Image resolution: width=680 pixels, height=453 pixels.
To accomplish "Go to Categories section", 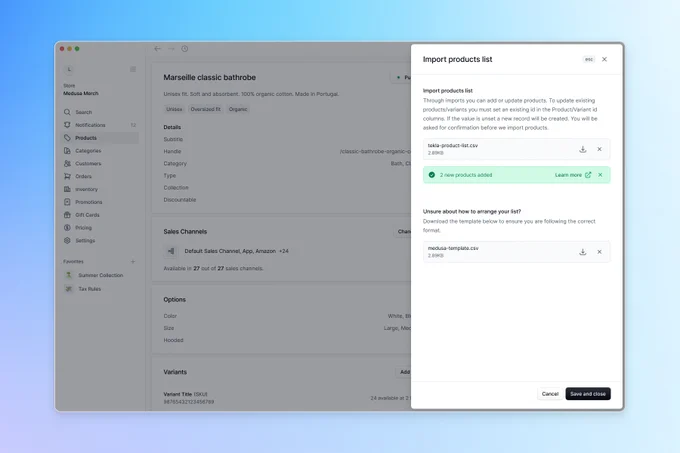I will (x=100, y=150).
